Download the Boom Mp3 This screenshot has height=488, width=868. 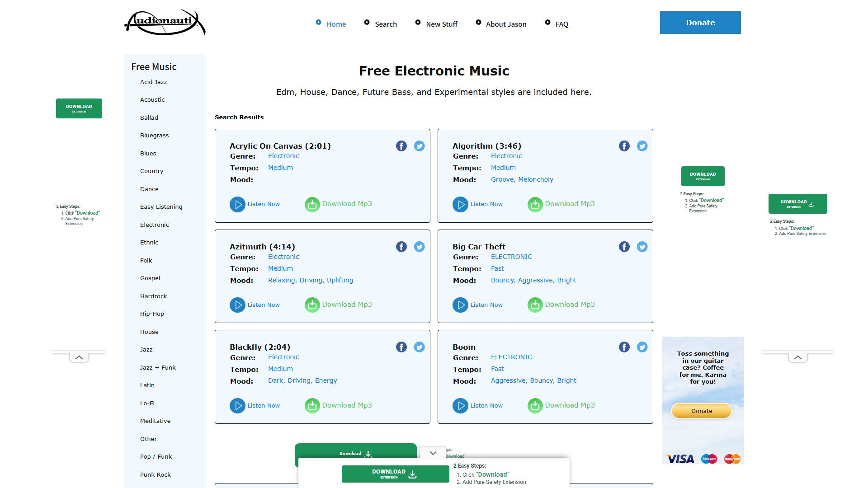[x=561, y=405]
